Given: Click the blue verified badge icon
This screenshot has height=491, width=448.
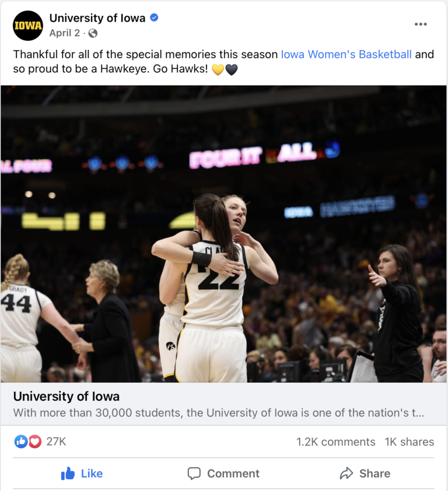Looking at the screenshot, I should point(154,18).
